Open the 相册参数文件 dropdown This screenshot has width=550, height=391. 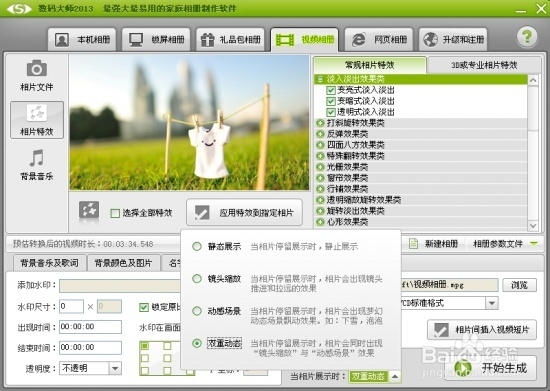point(505,243)
